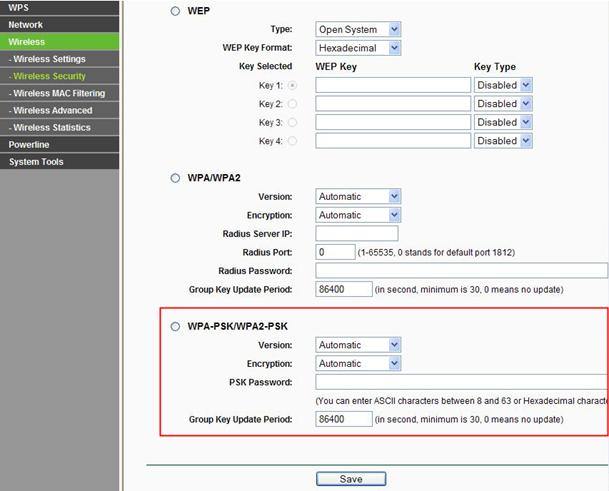Open the System Tools menu item

[59, 162]
